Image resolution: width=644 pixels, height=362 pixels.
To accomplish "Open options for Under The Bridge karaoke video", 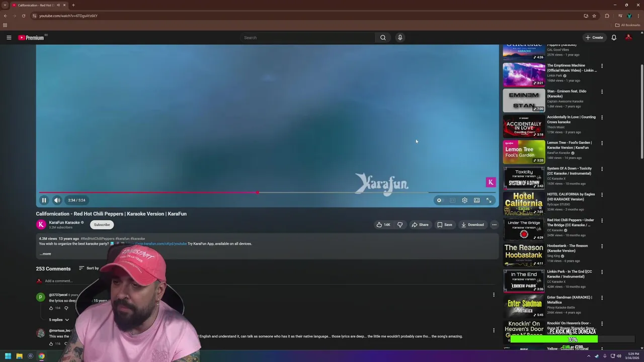I will [602, 220].
